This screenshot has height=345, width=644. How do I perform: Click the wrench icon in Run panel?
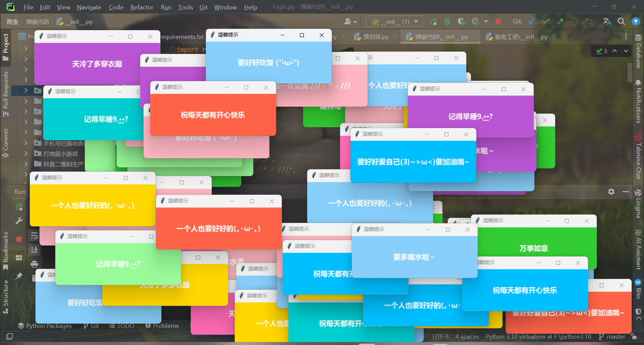point(19,221)
